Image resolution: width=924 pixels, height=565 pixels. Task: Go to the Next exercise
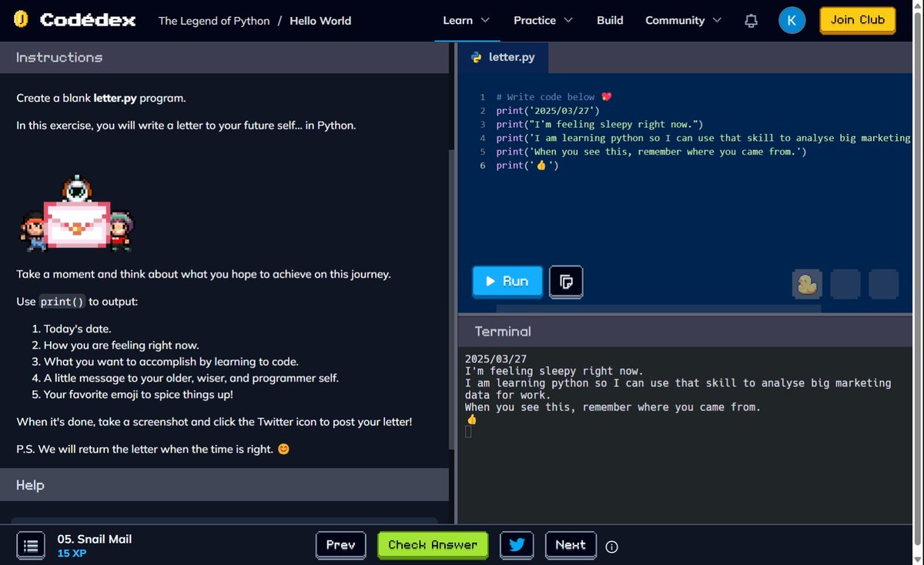click(571, 545)
